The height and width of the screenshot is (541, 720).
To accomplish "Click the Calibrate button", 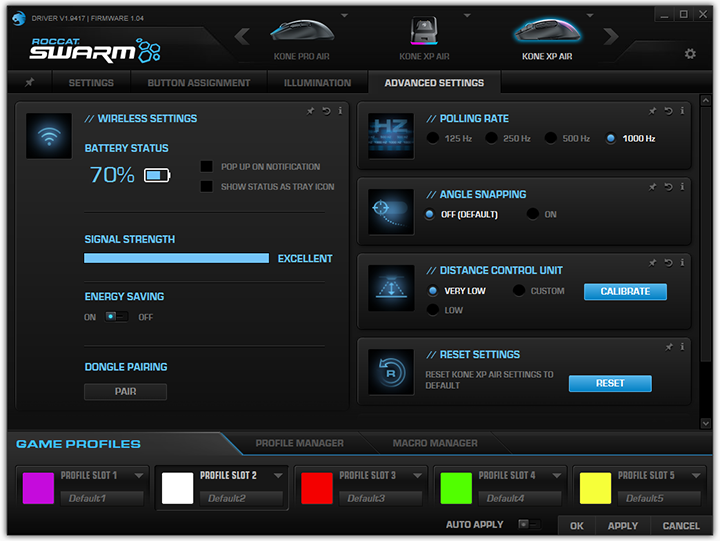I will (625, 292).
